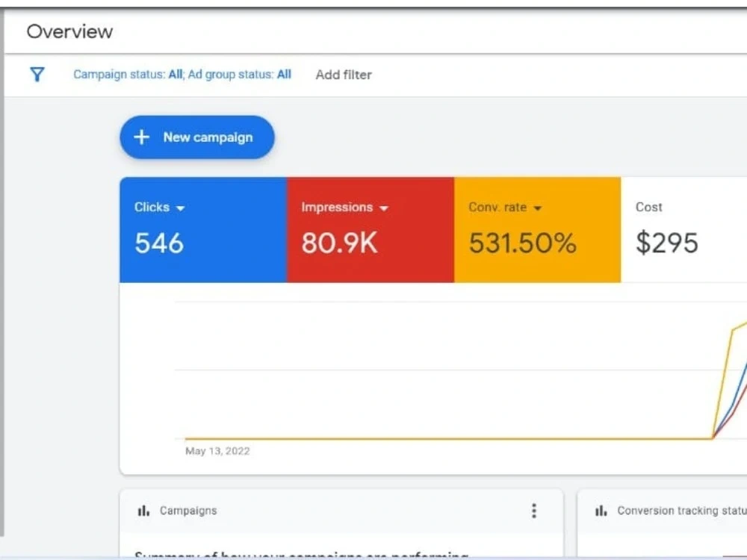Click the plus icon on New campaign
Image resolution: width=747 pixels, height=560 pixels.
[x=141, y=137]
